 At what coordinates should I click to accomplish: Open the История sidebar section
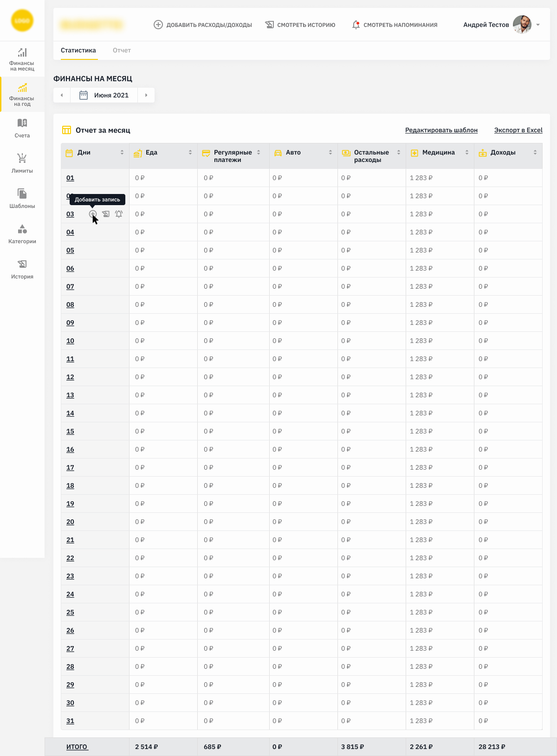point(22,269)
